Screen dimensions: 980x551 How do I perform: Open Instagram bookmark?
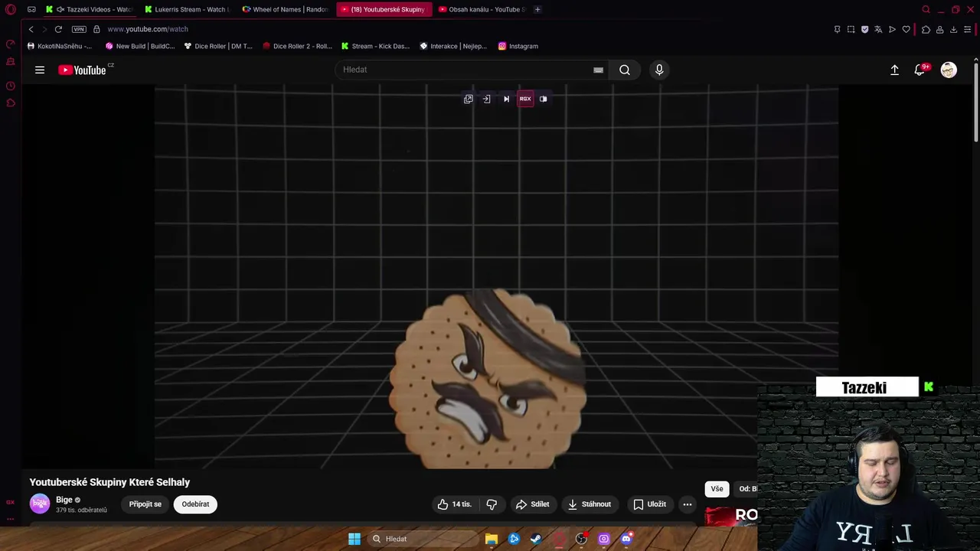click(x=518, y=46)
